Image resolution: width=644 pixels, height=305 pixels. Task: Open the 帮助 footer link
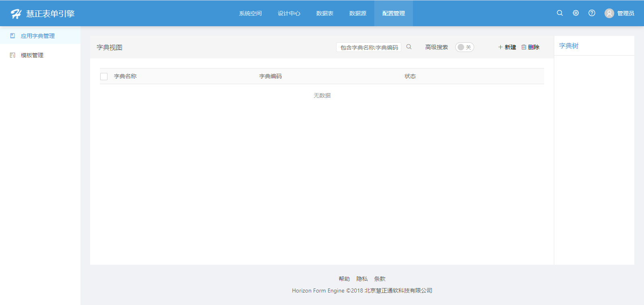[344, 279]
